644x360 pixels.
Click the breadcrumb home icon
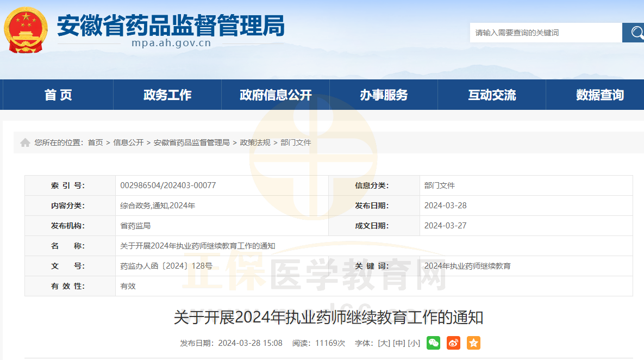pyautogui.click(x=25, y=142)
